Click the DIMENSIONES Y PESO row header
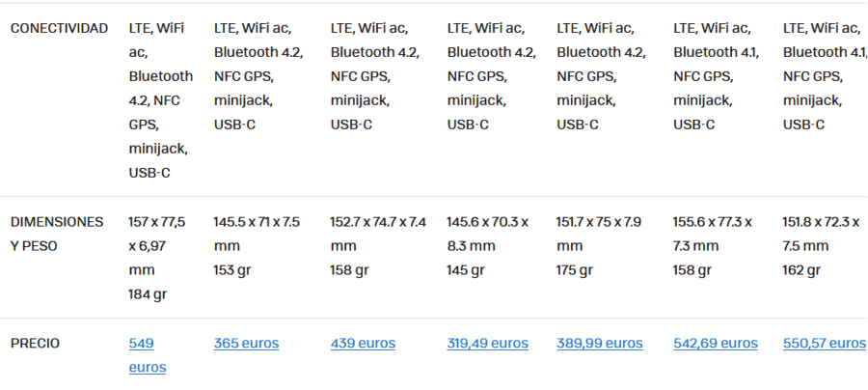 pyautogui.click(x=57, y=234)
